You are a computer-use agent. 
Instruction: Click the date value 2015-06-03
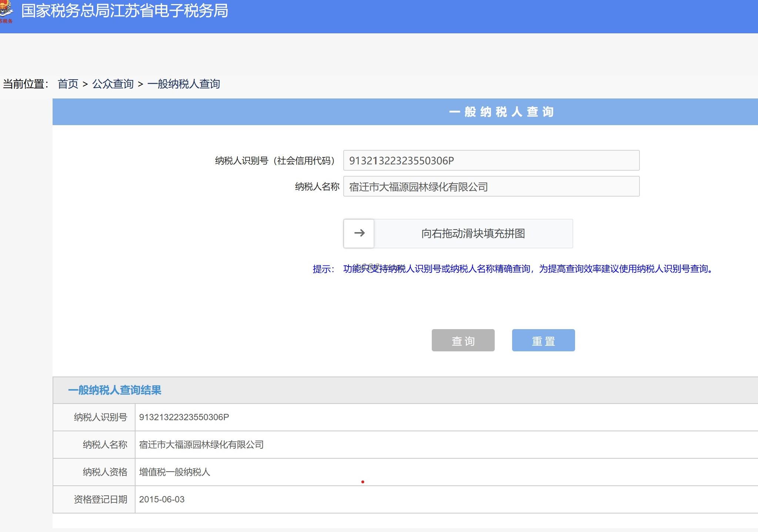(162, 499)
